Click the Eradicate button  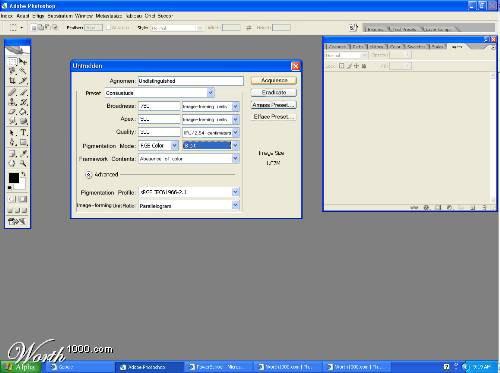click(274, 92)
